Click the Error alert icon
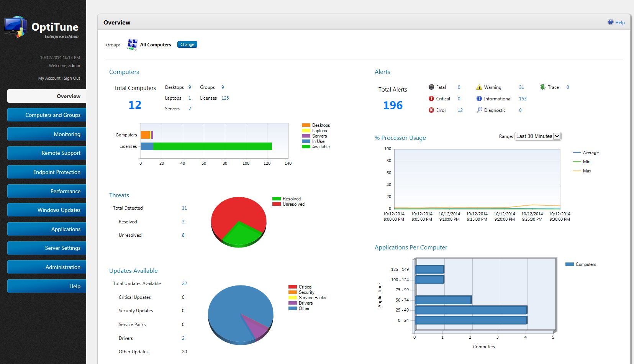Screen dimensions: 634x364 click(431, 110)
